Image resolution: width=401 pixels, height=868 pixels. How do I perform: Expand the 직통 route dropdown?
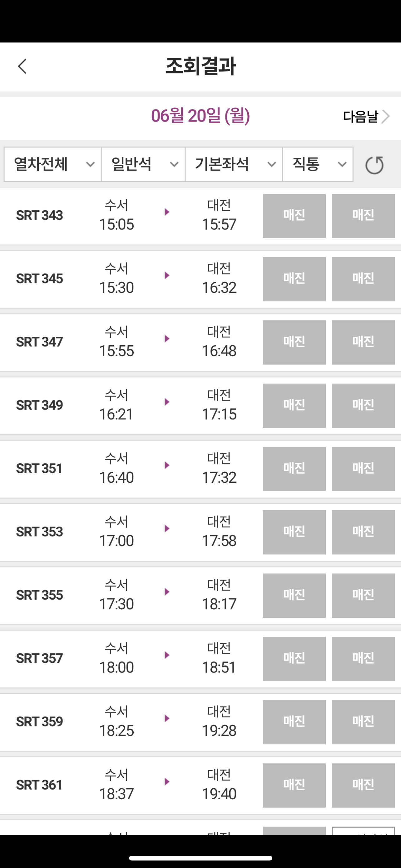pyautogui.click(x=318, y=164)
